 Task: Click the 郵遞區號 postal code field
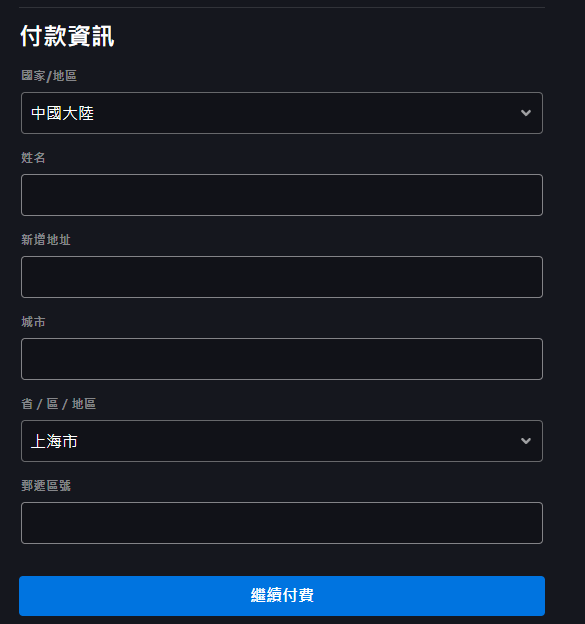[282, 523]
